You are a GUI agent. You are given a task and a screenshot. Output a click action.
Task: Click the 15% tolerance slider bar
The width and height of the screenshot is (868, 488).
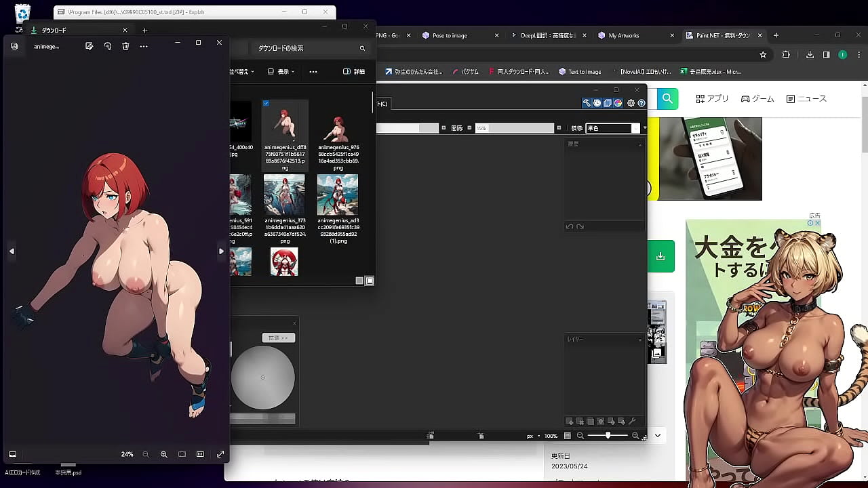click(514, 127)
